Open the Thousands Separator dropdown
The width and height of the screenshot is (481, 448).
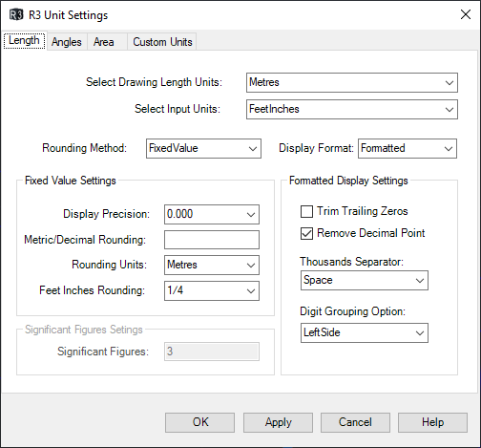click(x=365, y=280)
